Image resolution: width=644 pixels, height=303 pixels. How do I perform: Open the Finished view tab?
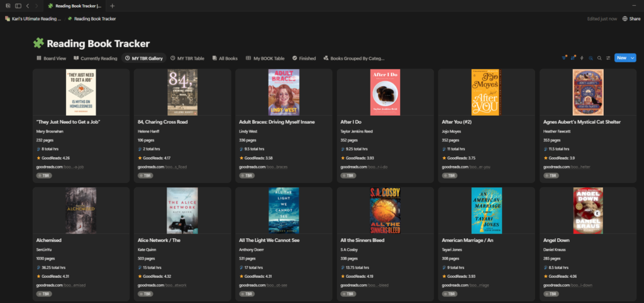pos(304,58)
